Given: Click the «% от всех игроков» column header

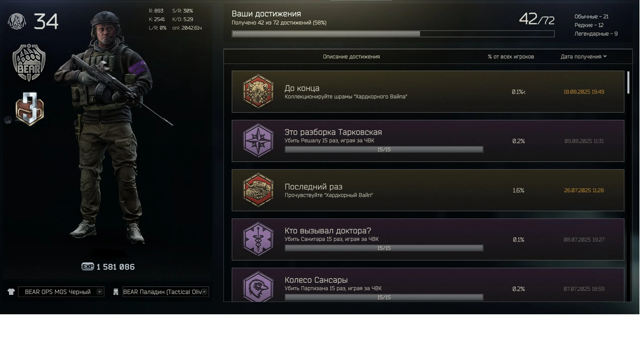Looking at the screenshot, I should pyautogui.click(x=511, y=57).
